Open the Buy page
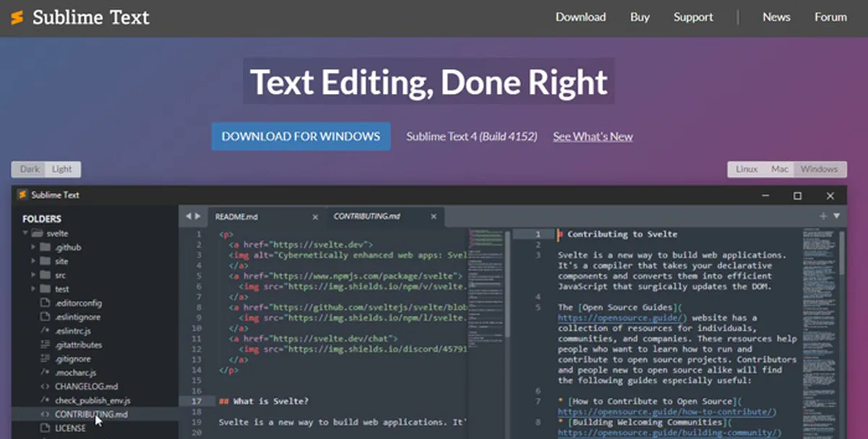Viewport: 868px width, 439px height. 639,17
